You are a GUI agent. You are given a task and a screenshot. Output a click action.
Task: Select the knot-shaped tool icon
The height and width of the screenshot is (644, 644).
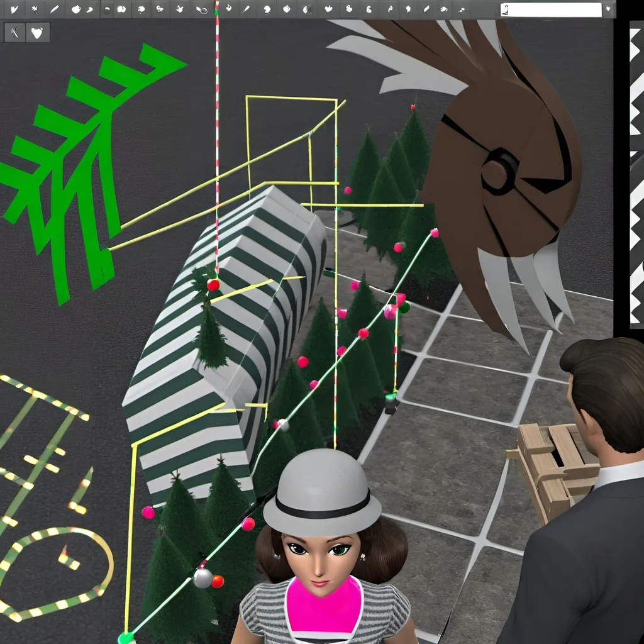pos(159,9)
